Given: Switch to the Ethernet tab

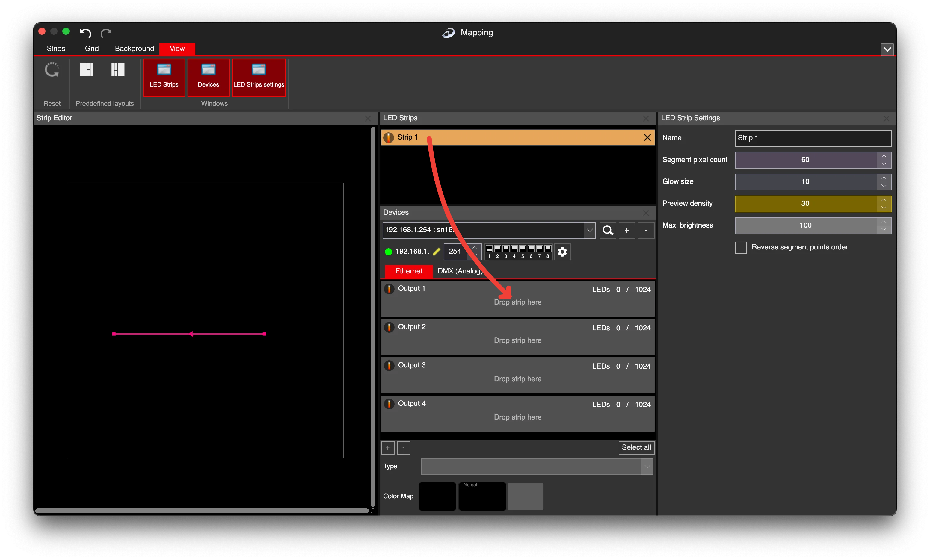Looking at the screenshot, I should [408, 271].
